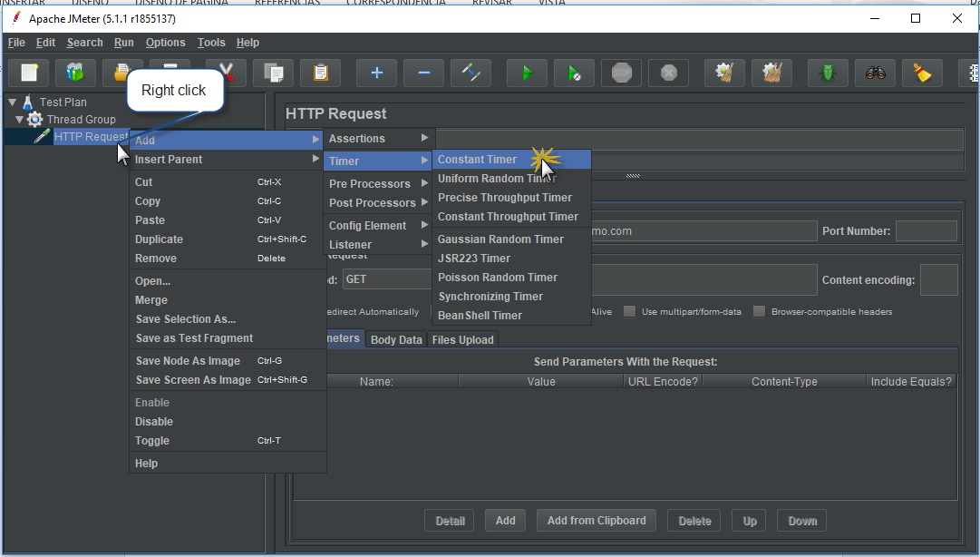Click the Stop test toolbar icon
Viewport: 980px width, 557px height.
pyautogui.click(x=621, y=73)
